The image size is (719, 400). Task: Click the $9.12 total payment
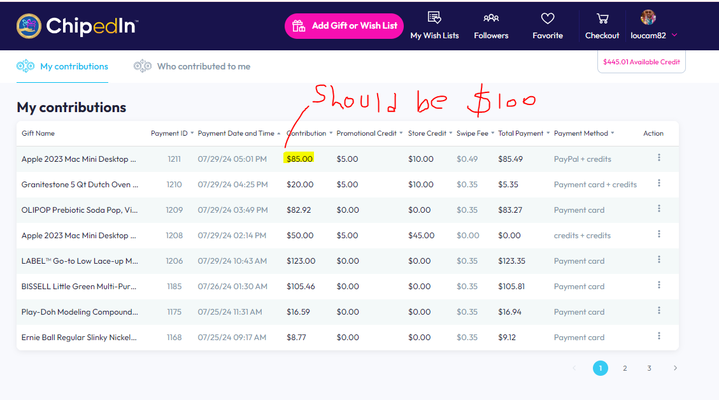click(x=507, y=337)
